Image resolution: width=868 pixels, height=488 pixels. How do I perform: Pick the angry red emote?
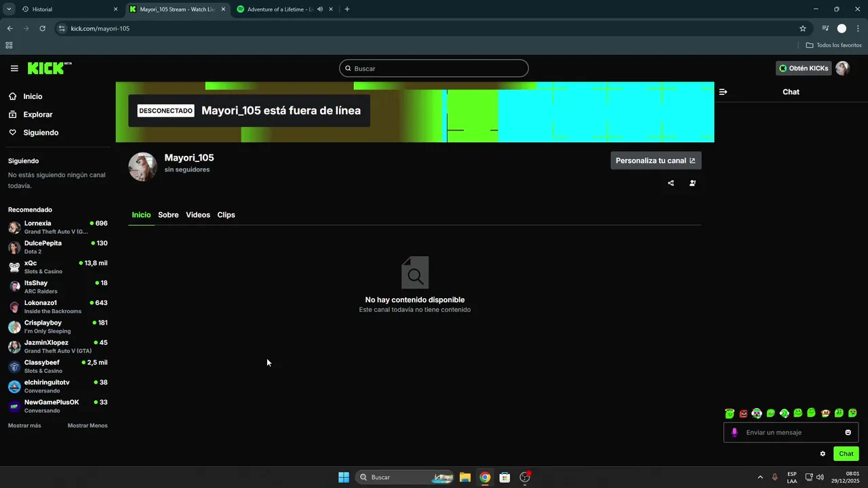coord(743,413)
